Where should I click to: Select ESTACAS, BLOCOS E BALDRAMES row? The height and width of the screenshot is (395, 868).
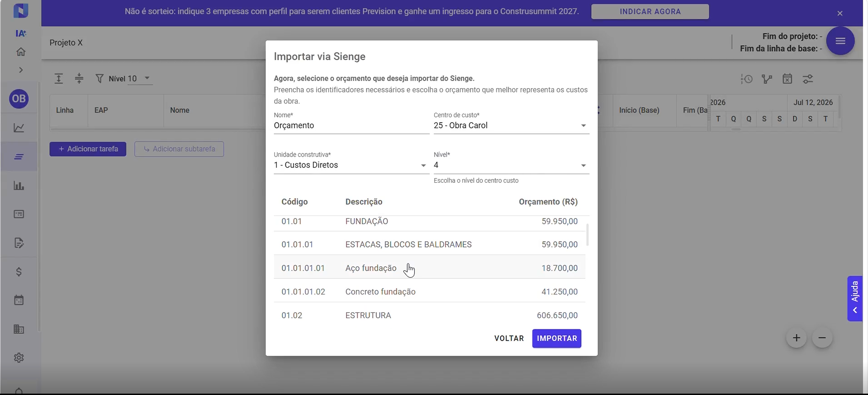(429, 244)
